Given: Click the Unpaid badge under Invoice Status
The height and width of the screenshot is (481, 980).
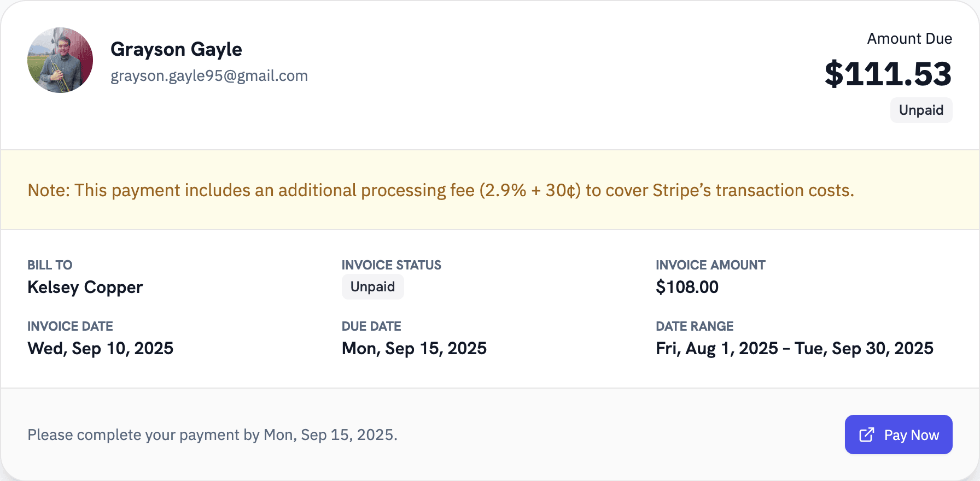Looking at the screenshot, I should [372, 287].
